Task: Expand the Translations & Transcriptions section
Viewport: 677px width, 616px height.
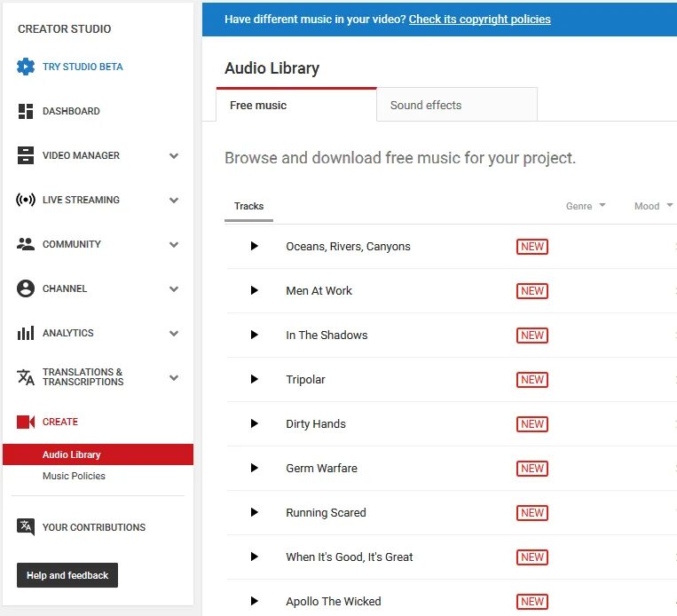Action: tap(174, 377)
